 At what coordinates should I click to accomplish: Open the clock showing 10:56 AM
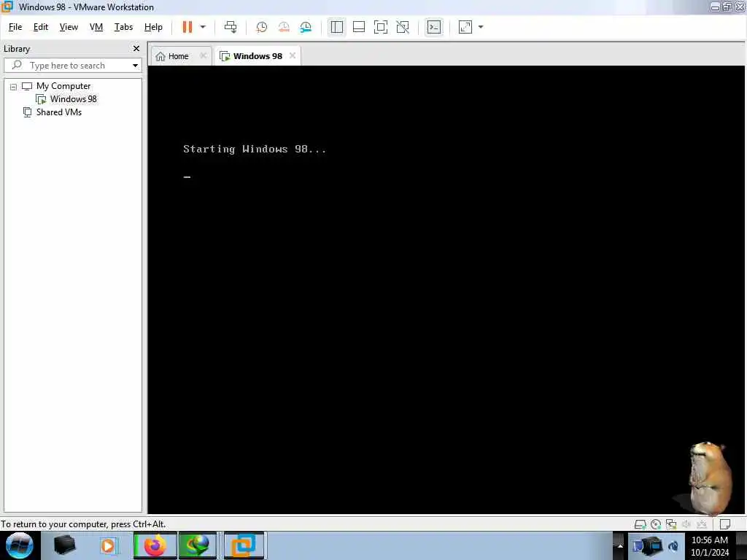709,546
